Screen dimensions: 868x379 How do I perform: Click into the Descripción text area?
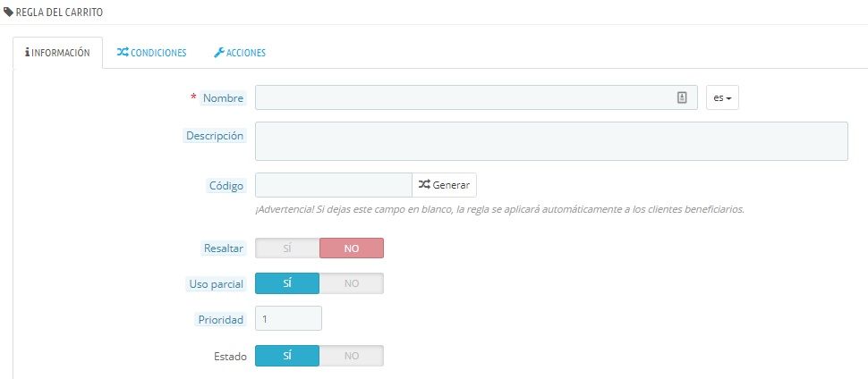pos(551,141)
